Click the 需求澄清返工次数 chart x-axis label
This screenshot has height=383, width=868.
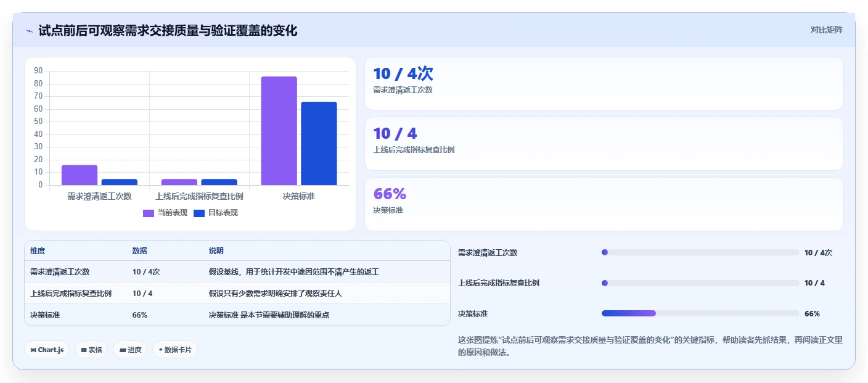tap(99, 196)
